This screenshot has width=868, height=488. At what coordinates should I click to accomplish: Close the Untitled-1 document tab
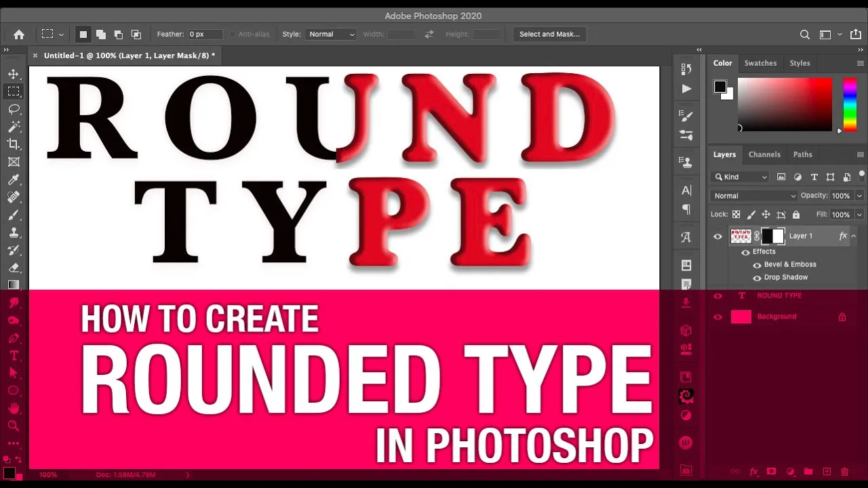tap(35, 56)
